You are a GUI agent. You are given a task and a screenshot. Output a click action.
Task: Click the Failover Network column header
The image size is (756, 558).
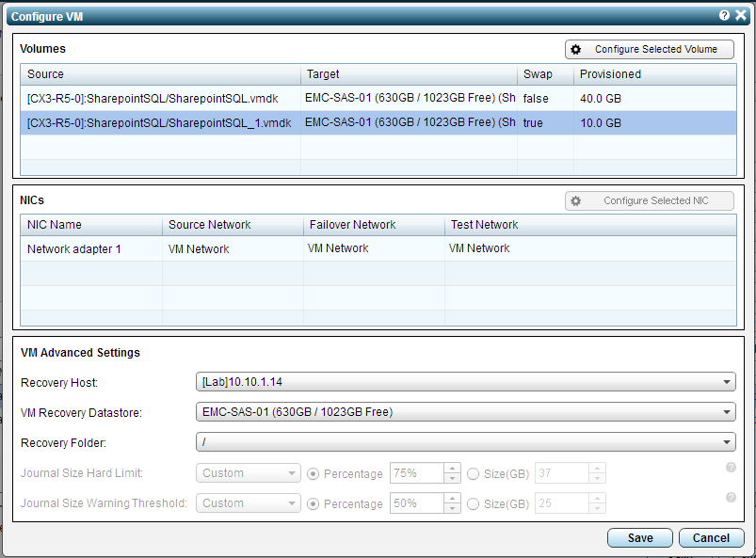[373, 225]
